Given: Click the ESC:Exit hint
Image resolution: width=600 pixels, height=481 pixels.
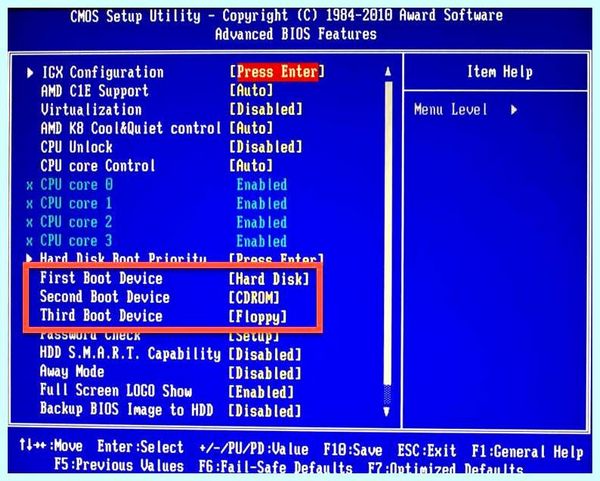Looking at the screenshot, I should 426,450.
